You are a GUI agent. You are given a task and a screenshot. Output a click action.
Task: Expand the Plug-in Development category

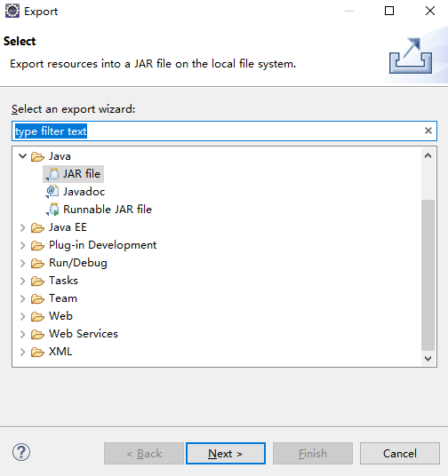[x=22, y=245]
